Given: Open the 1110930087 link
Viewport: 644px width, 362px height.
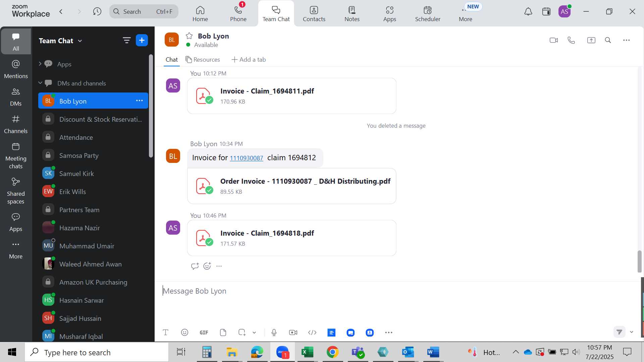Looking at the screenshot, I should point(247,158).
